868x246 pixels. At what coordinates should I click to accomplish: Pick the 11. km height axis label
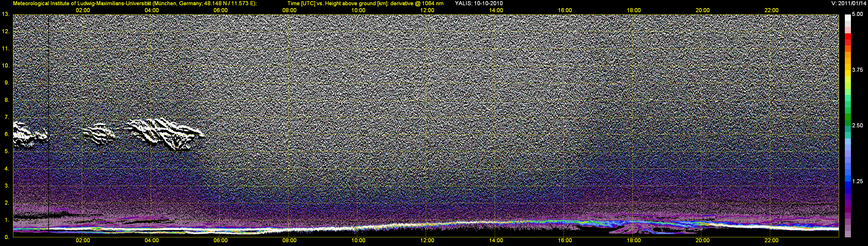pos(6,49)
